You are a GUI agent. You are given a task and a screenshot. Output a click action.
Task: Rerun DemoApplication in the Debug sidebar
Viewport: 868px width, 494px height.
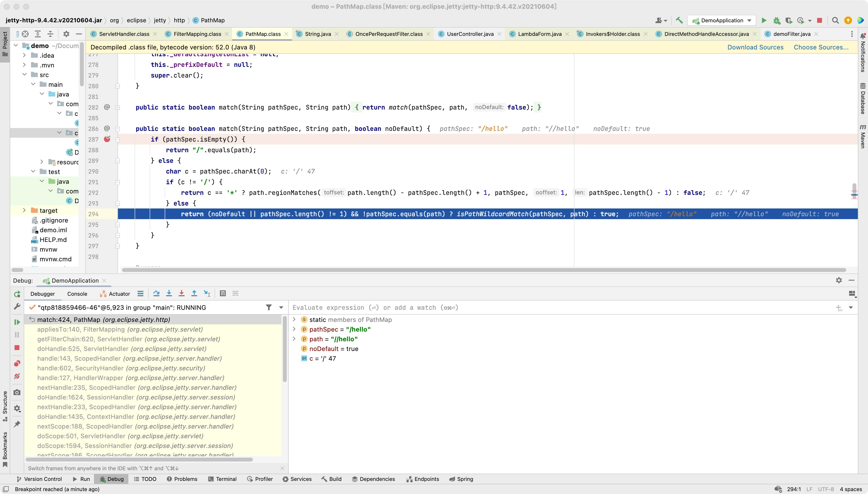(17, 294)
